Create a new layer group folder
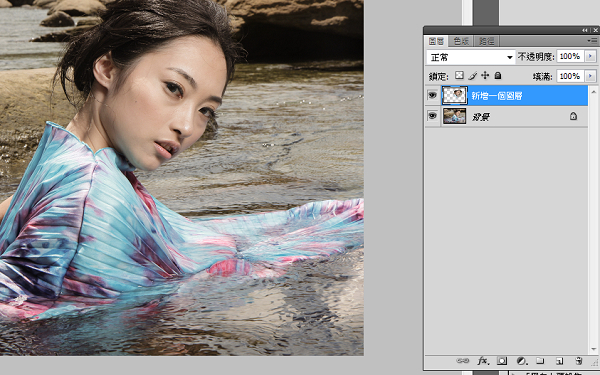Viewport: 600px width, 375px height. [x=540, y=360]
